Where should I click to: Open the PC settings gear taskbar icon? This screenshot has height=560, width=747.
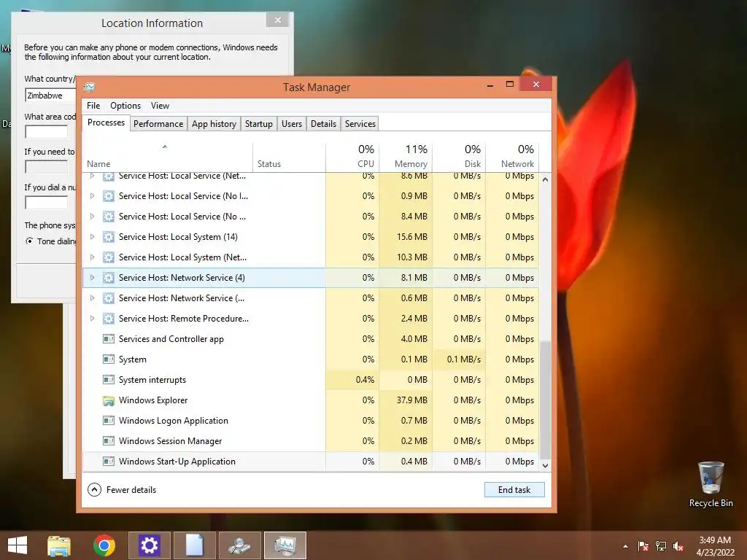pyautogui.click(x=149, y=545)
